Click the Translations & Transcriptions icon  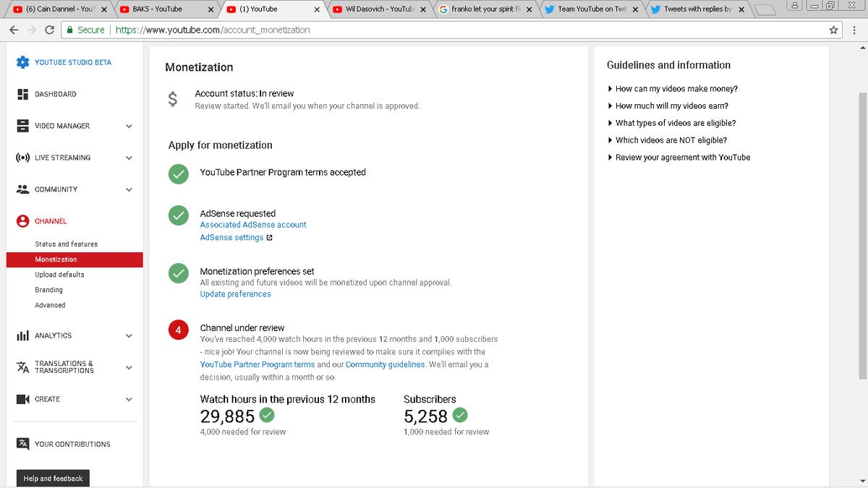[x=22, y=367]
